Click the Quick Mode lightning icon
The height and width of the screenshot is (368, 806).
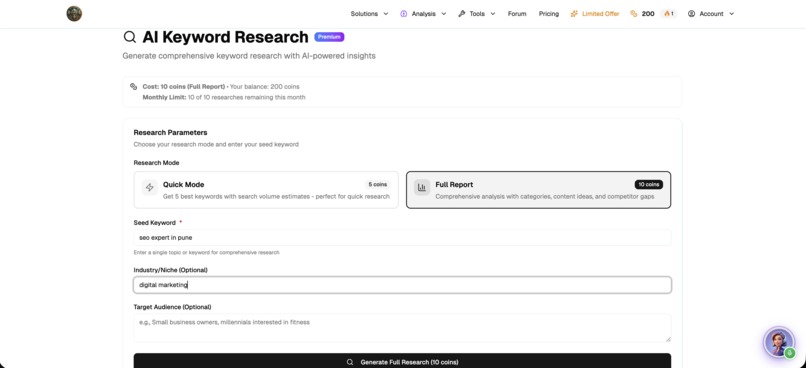point(150,188)
